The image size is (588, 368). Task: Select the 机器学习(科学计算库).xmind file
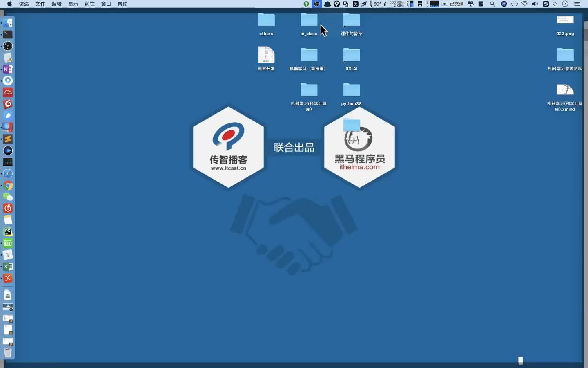point(565,97)
